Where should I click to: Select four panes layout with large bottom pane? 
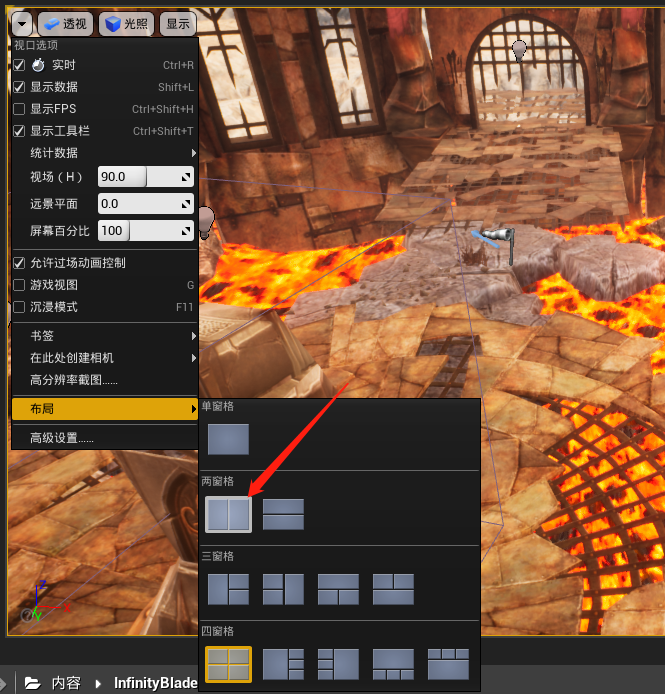pos(448,664)
